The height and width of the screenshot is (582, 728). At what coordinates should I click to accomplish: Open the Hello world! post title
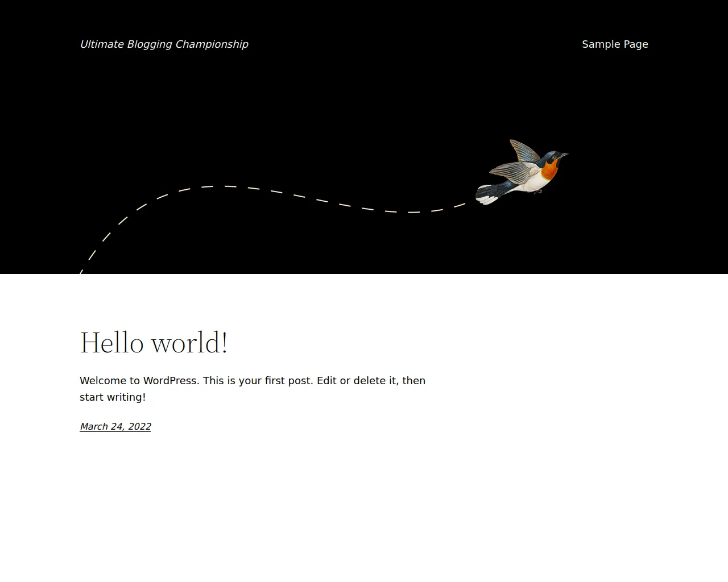(x=154, y=343)
